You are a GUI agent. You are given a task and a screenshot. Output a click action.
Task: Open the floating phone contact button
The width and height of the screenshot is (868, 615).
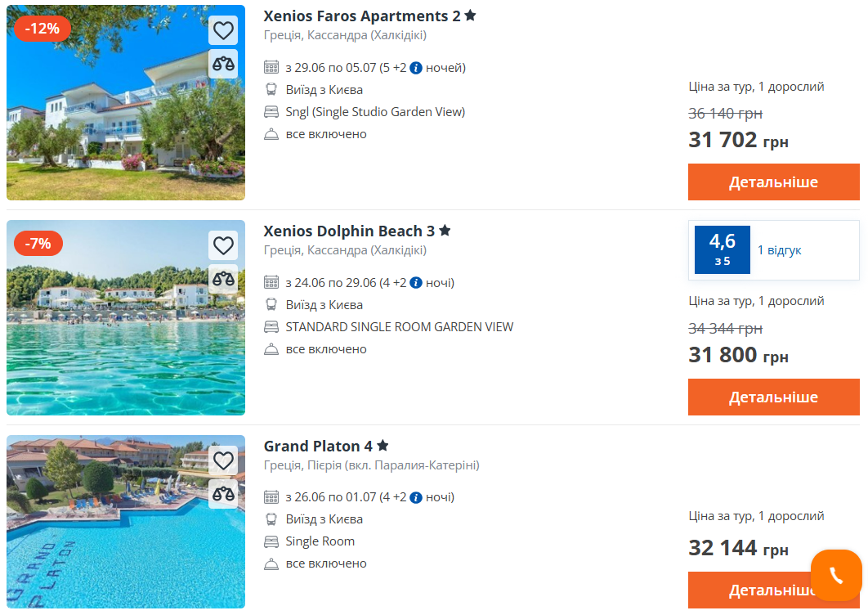coord(836,575)
